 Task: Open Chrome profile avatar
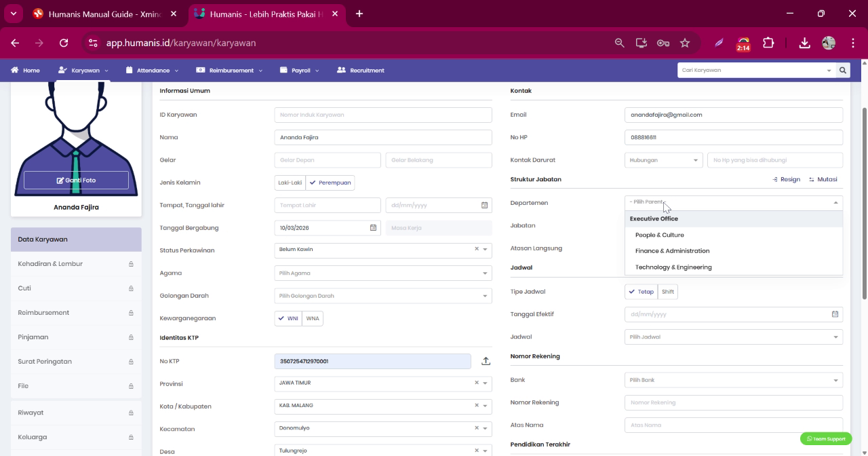tap(829, 43)
